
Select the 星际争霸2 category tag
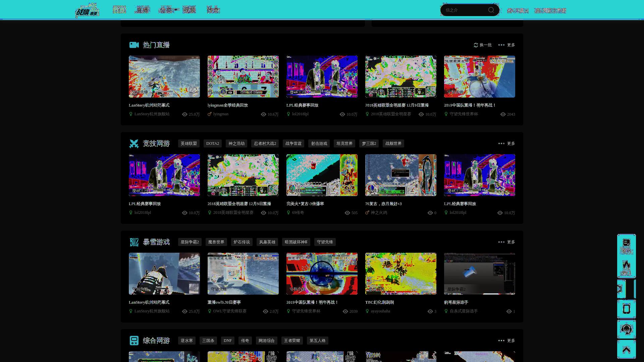190,242
